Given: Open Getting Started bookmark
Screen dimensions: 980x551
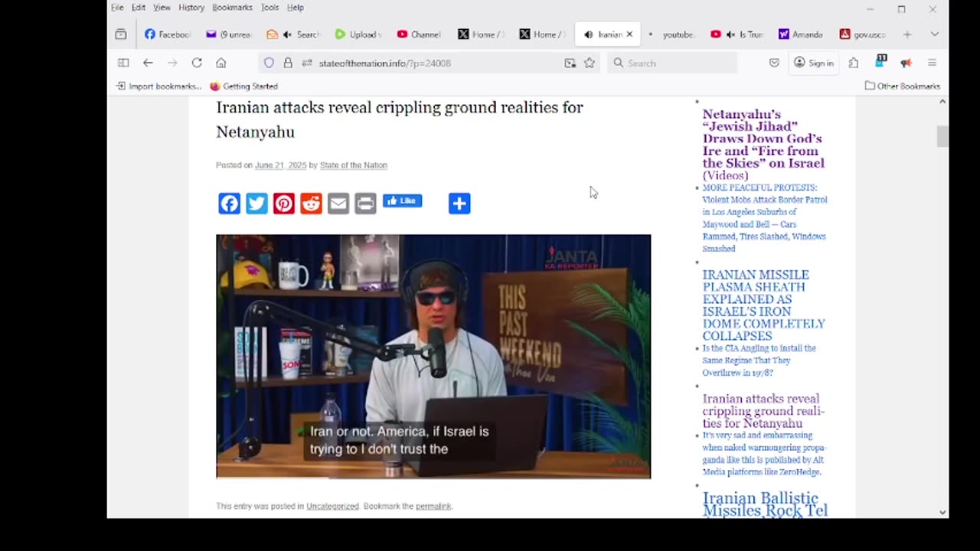Looking at the screenshot, I should [243, 86].
